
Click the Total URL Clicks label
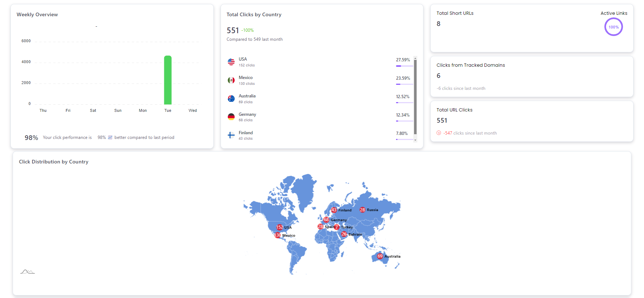[454, 110]
